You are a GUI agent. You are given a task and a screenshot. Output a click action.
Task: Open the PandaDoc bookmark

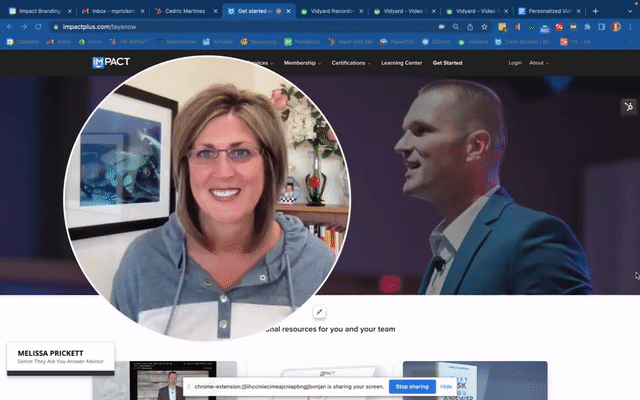(302, 42)
